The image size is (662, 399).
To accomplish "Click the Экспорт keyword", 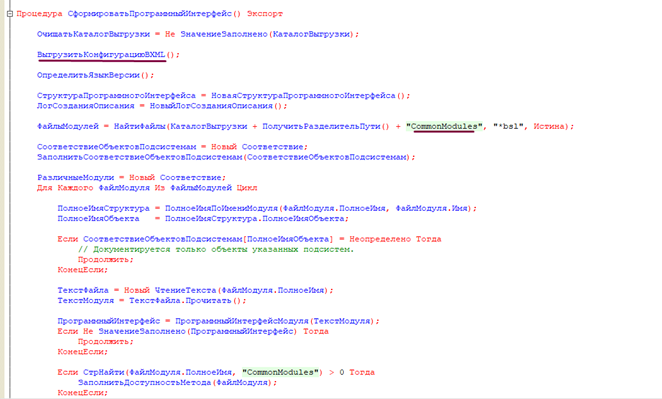I will (x=265, y=14).
